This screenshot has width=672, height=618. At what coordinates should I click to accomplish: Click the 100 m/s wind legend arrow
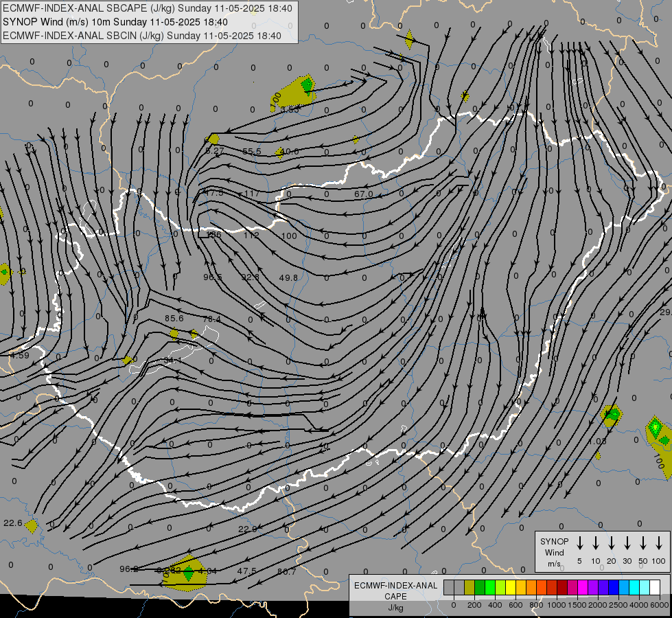(659, 543)
